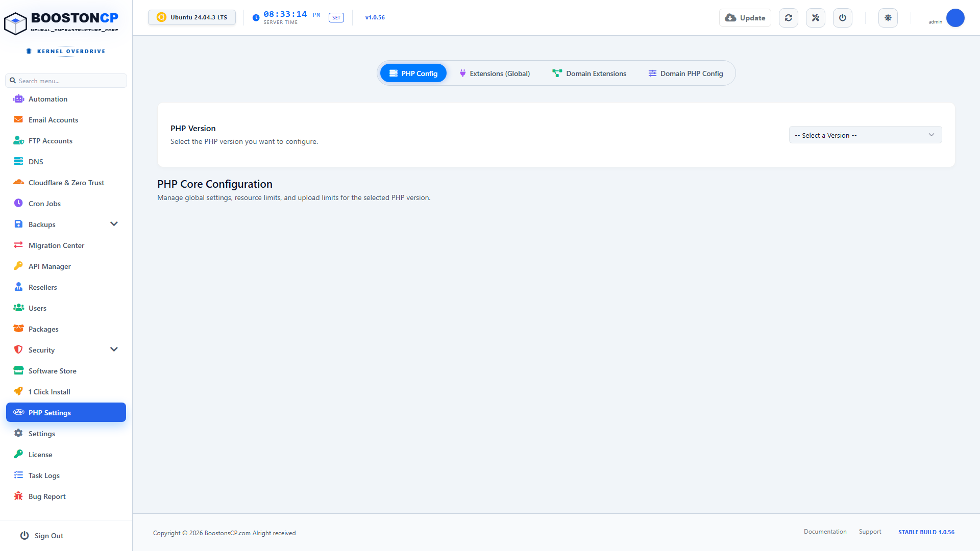980x551 pixels.
Task: Open DNS server icon in sidebar
Action: (x=18, y=161)
